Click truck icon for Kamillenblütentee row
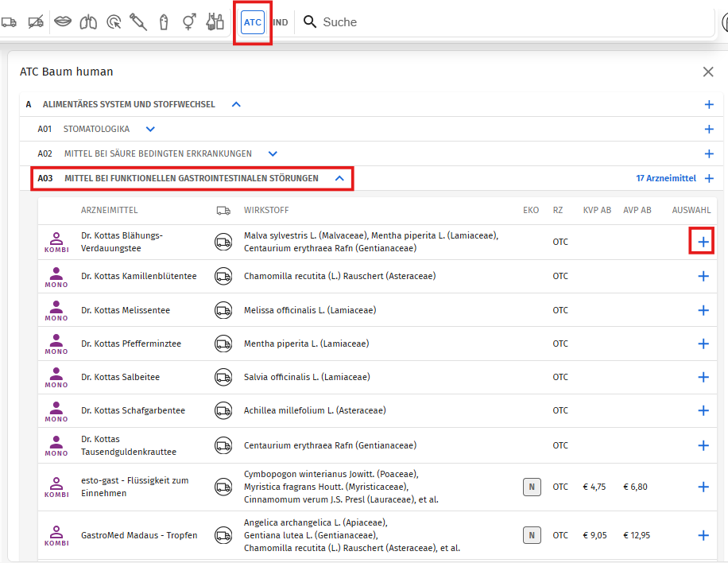The height and width of the screenshot is (563, 728). click(x=223, y=277)
